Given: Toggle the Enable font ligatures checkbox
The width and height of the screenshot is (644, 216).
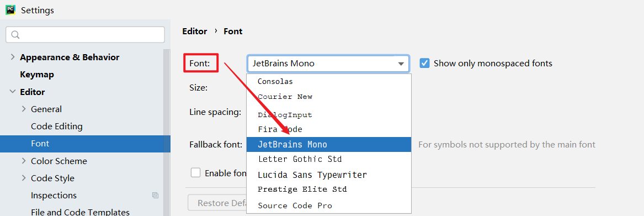Looking at the screenshot, I should [x=195, y=173].
